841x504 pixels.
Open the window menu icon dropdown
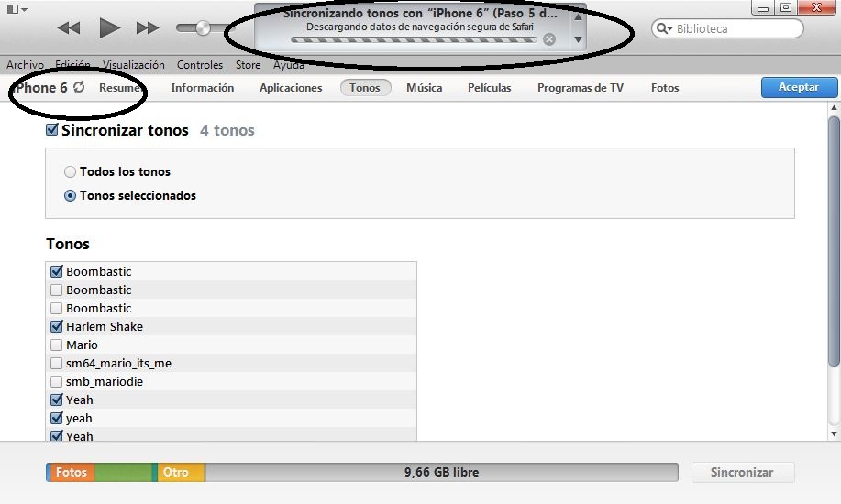coord(17,9)
